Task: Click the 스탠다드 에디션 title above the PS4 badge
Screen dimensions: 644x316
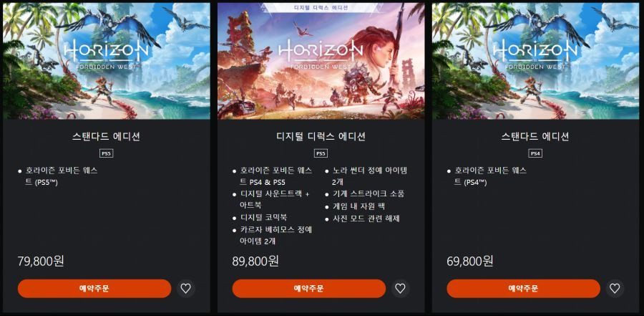Action: coord(535,136)
